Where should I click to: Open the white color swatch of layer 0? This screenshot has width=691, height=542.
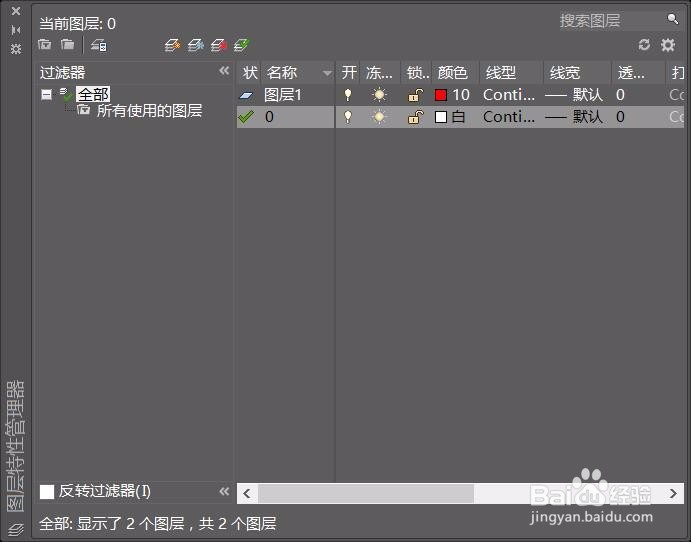pos(441,117)
